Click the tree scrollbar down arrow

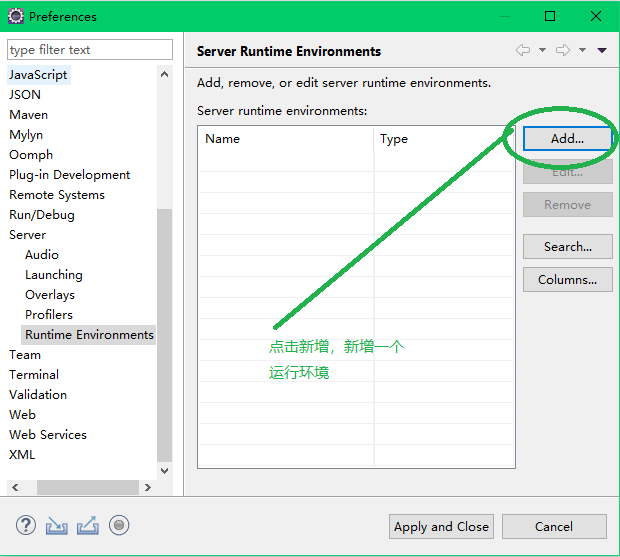point(164,471)
